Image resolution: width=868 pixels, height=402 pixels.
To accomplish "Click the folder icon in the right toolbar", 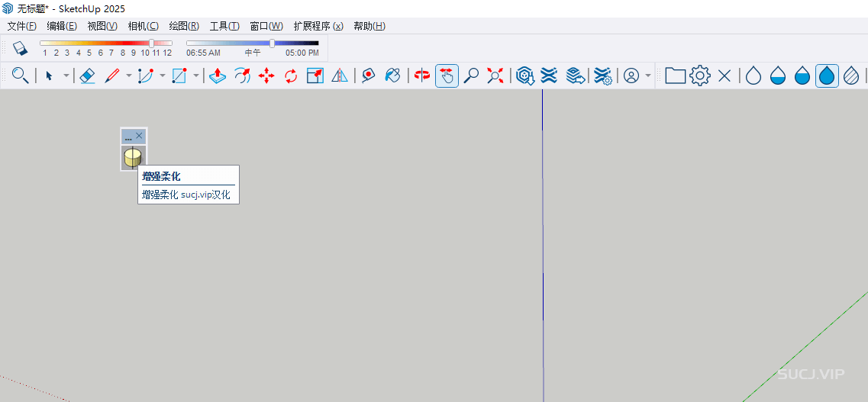I will (676, 76).
